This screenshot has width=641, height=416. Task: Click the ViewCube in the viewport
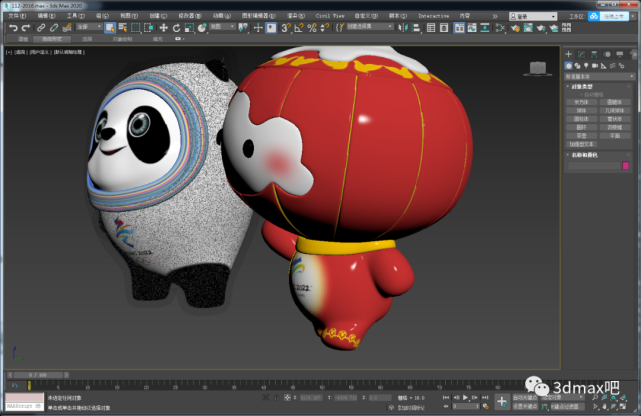(x=538, y=68)
